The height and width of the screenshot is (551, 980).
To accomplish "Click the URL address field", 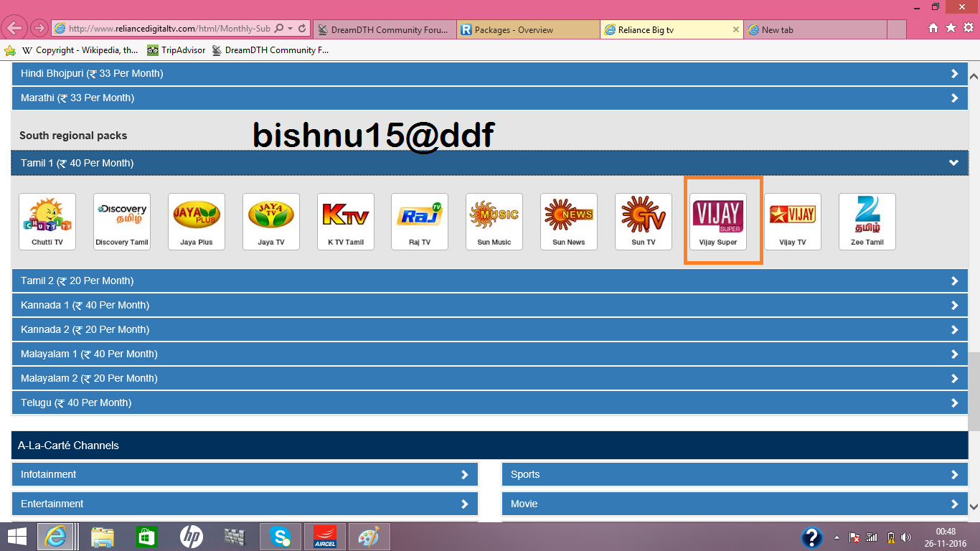I will coord(169,29).
